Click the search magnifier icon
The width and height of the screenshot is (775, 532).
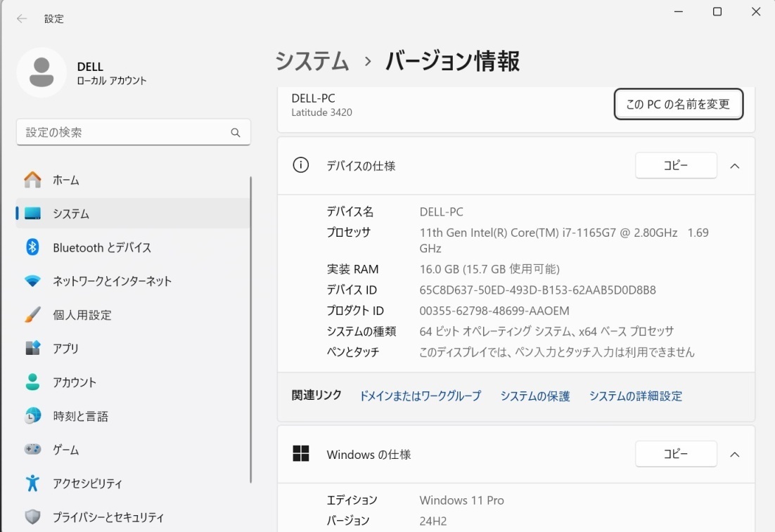pos(235,132)
